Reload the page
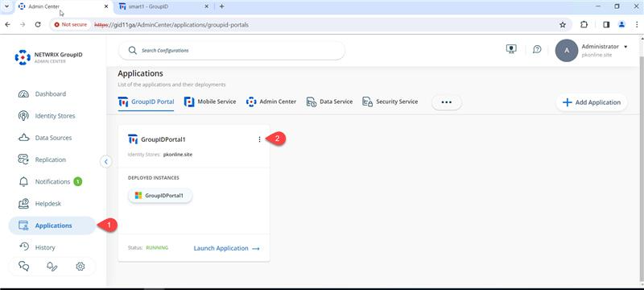The width and height of the screenshot is (644, 290). pos(38,25)
